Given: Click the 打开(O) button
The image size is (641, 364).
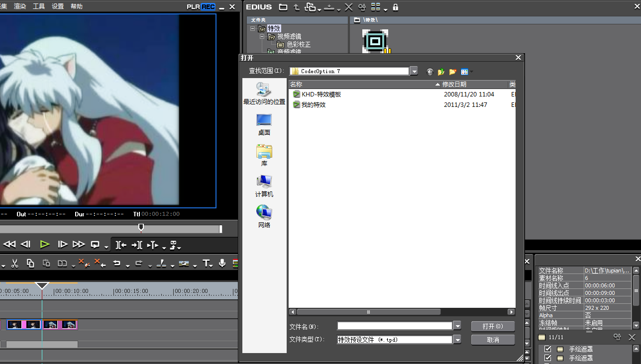Looking at the screenshot, I should [493, 326].
